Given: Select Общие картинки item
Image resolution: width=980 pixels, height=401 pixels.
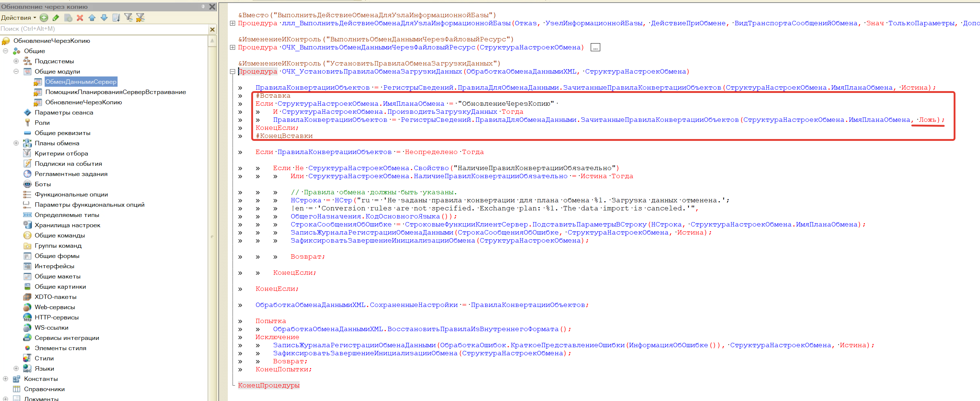Looking at the screenshot, I should [x=60, y=287].
